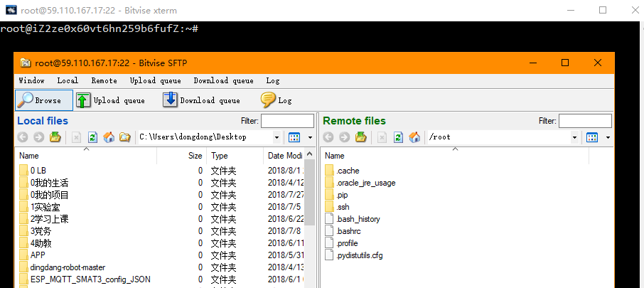Go up one folder in Local files
Viewport: 644px width, 288px height.
click(x=55, y=137)
